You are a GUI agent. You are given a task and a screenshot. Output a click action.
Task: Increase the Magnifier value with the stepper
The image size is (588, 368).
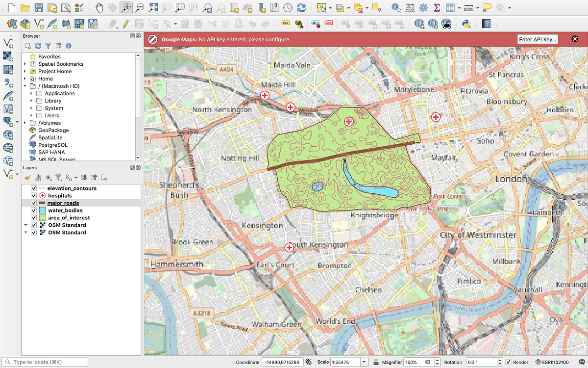point(437,360)
